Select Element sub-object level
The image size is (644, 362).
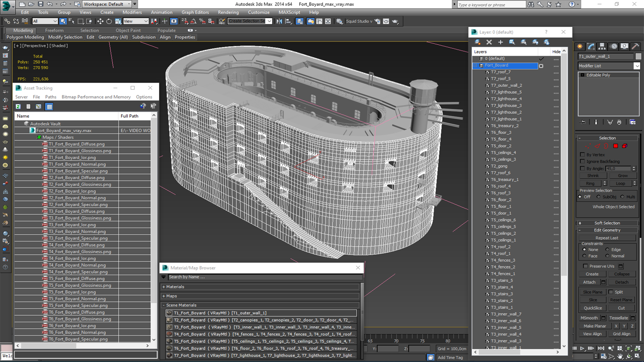625,146
